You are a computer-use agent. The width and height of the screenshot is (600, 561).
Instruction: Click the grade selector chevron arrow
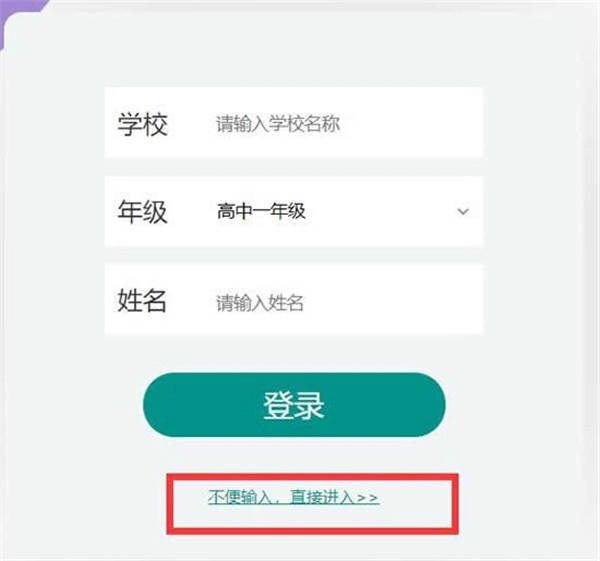[463, 212]
